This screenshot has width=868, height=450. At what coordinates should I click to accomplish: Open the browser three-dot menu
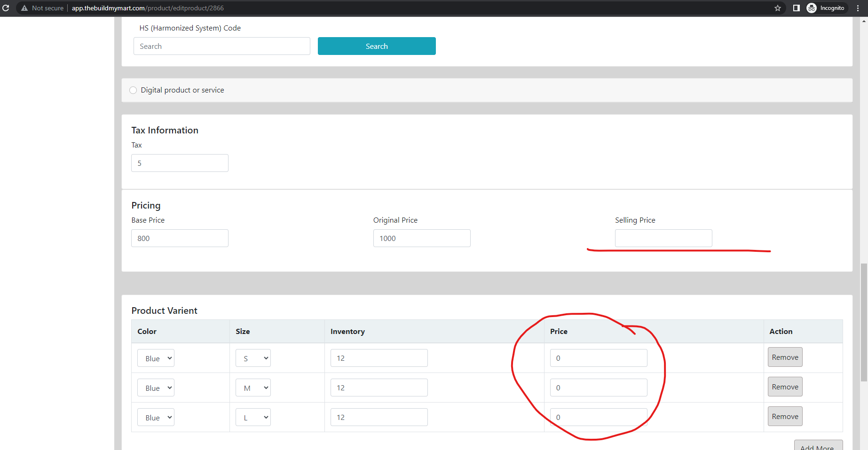858,8
